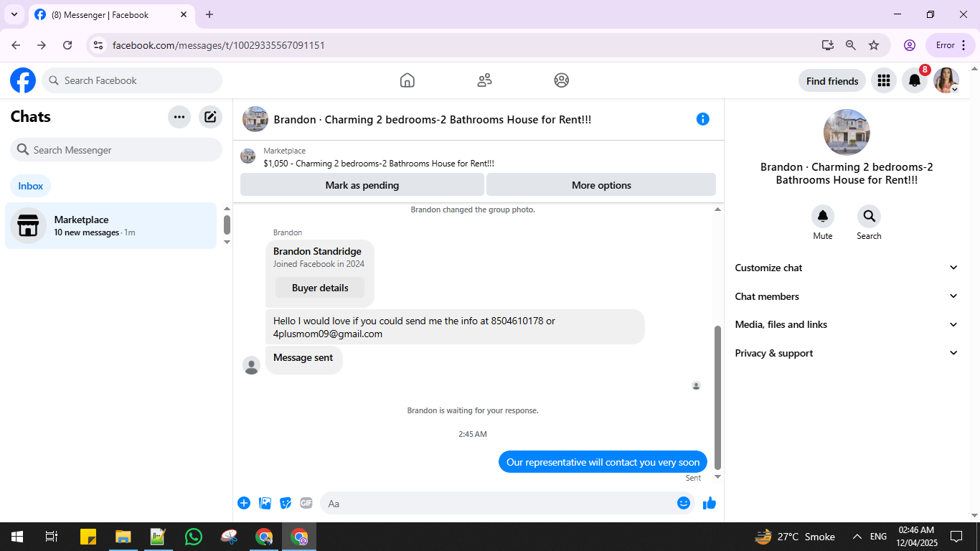Open the weather widget showing Smoke
Viewport: 980px width, 551px height.
[795, 537]
